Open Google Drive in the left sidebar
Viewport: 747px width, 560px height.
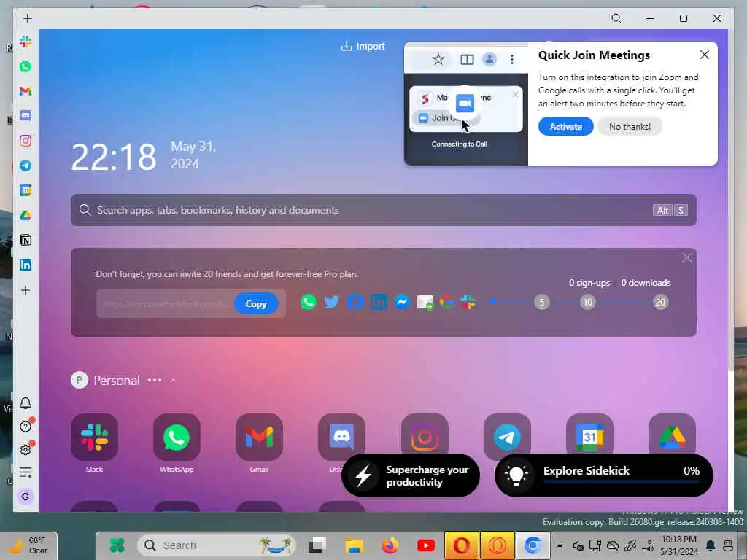pos(26,215)
